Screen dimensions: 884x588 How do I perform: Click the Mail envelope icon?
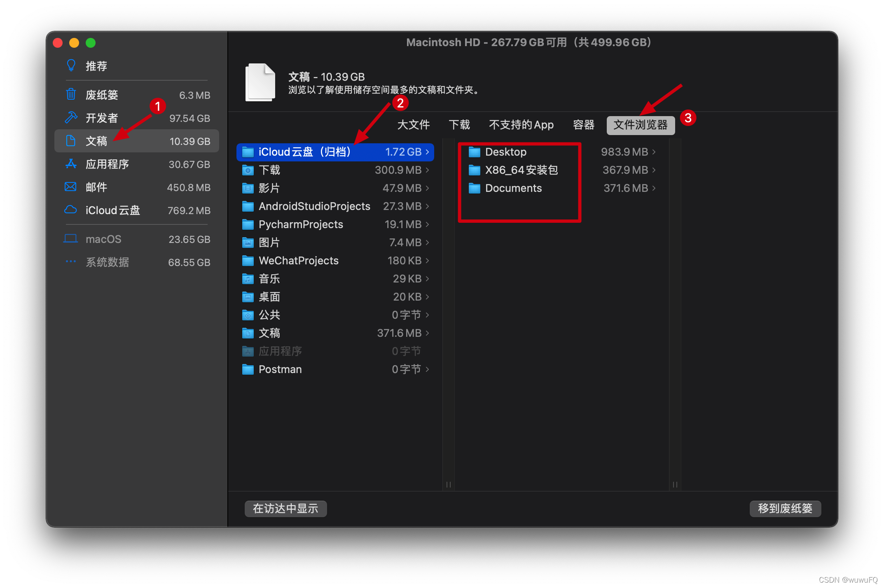(x=71, y=187)
